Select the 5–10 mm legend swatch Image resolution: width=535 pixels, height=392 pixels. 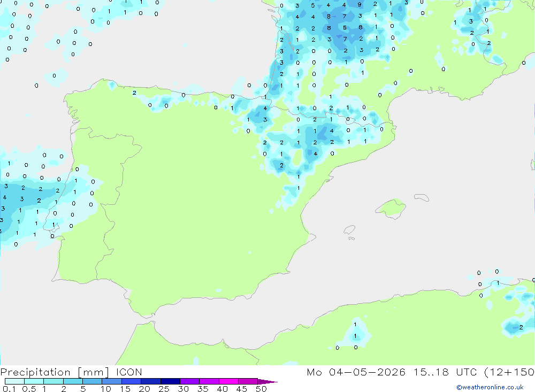(x=93, y=381)
